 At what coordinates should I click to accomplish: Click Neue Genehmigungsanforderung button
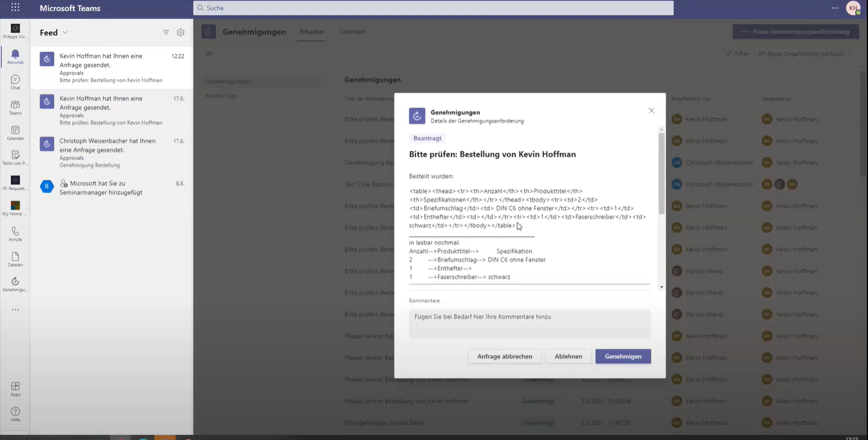click(796, 32)
